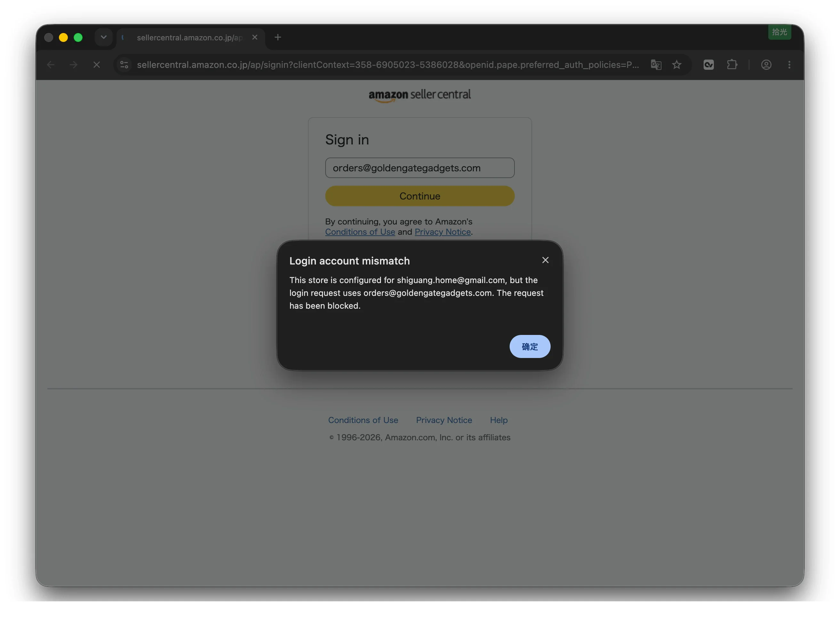The width and height of the screenshot is (840, 634).
Task: Open the browser three-dot menu
Action: 789,65
